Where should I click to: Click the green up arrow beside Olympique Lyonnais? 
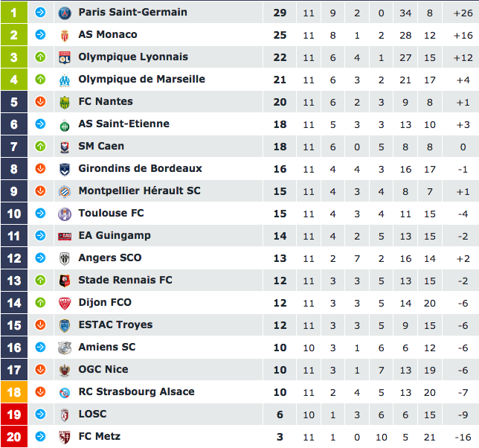coord(40,57)
